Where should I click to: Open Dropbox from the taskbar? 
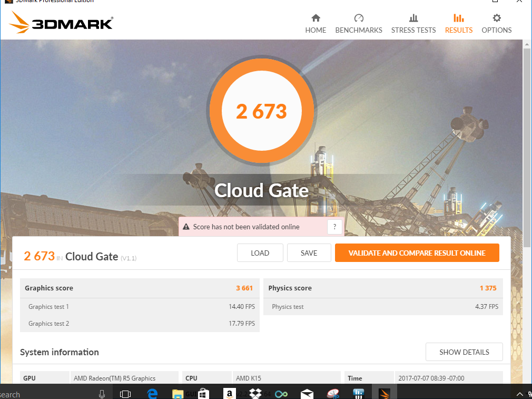point(255,393)
